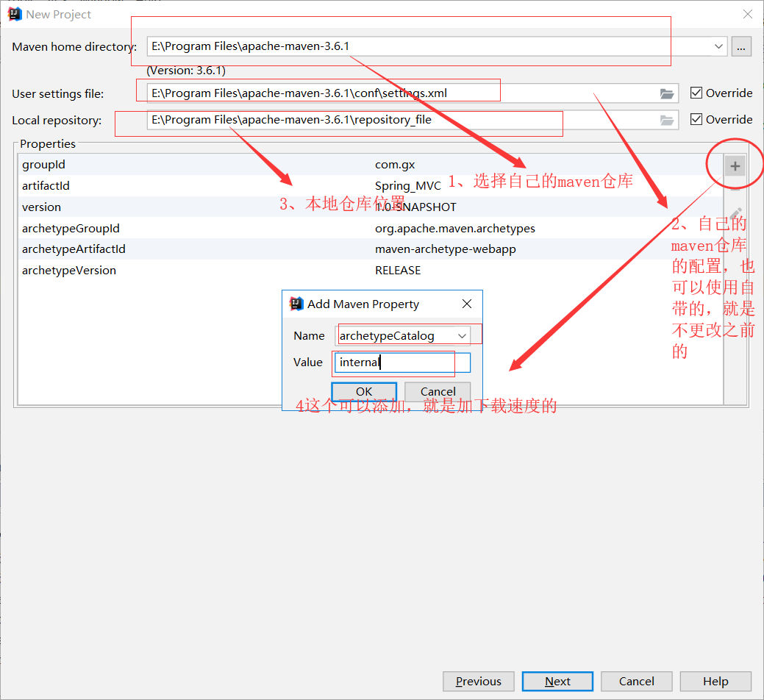Open folder browser for user settings file
This screenshot has width=764, height=700.
pyautogui.click(x=666, y=93)
